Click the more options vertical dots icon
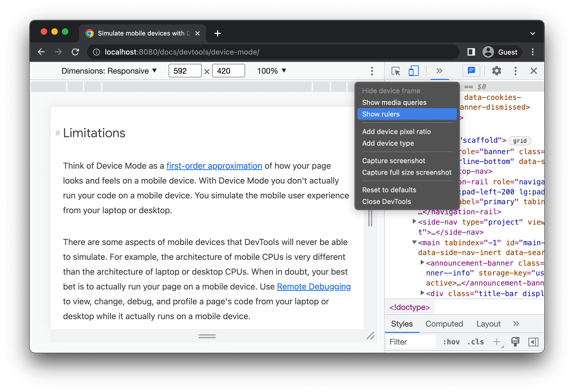 pyautogui.click(x=372, y=71)
